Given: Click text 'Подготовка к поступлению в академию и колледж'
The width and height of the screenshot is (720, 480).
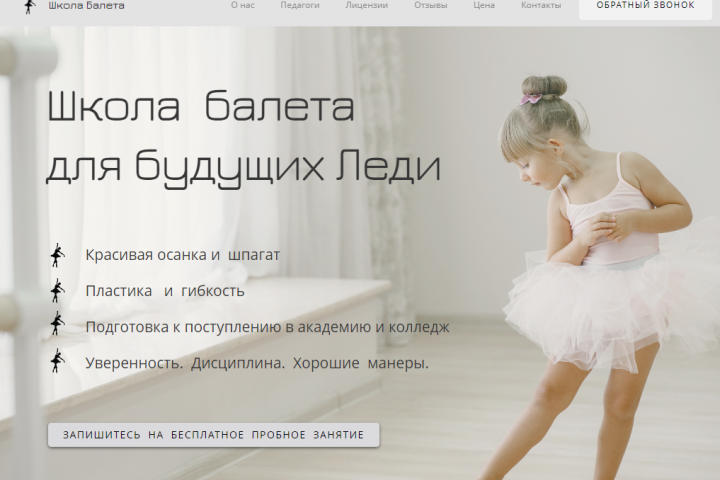Looking at the screenshot, I should tap(267, 327).
